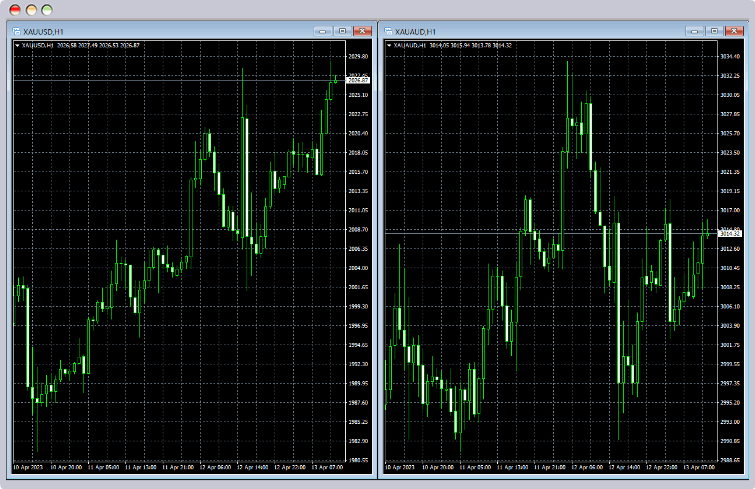Click 12 Apr 06:00 on XAUUSD time axis
Viewport: 755px width, 489px height.
[215, 467]
